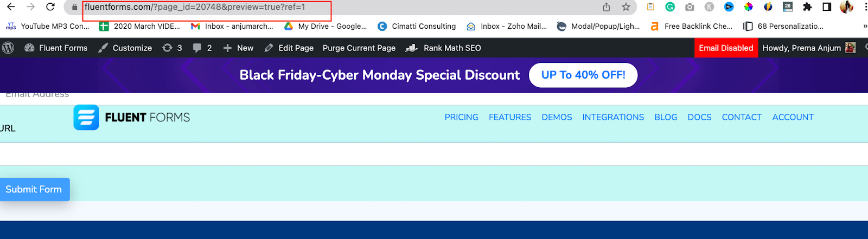Go to the CONTACT page
This screenshot has width=868, height=239.
742,117
